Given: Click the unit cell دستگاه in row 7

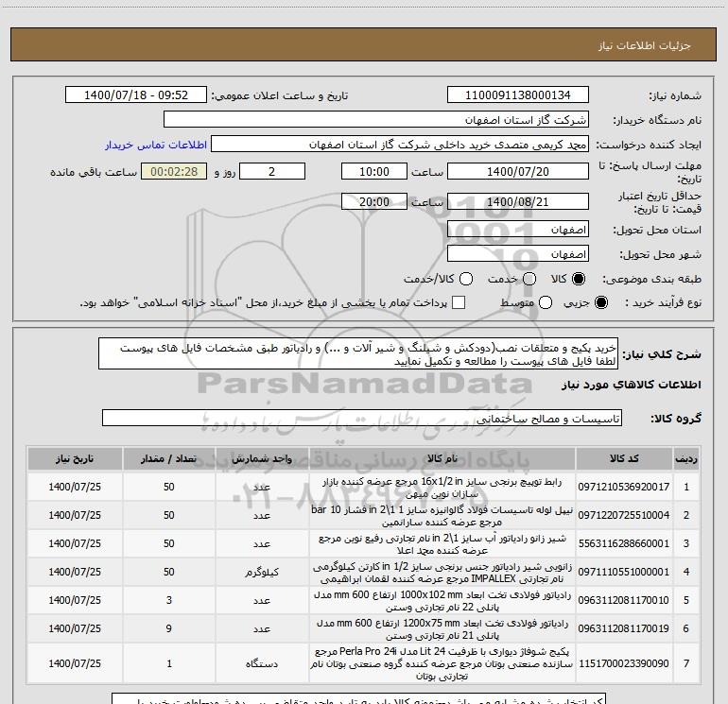Looking at the screenshot, I should pyautogui.click(x=262, y=663).
